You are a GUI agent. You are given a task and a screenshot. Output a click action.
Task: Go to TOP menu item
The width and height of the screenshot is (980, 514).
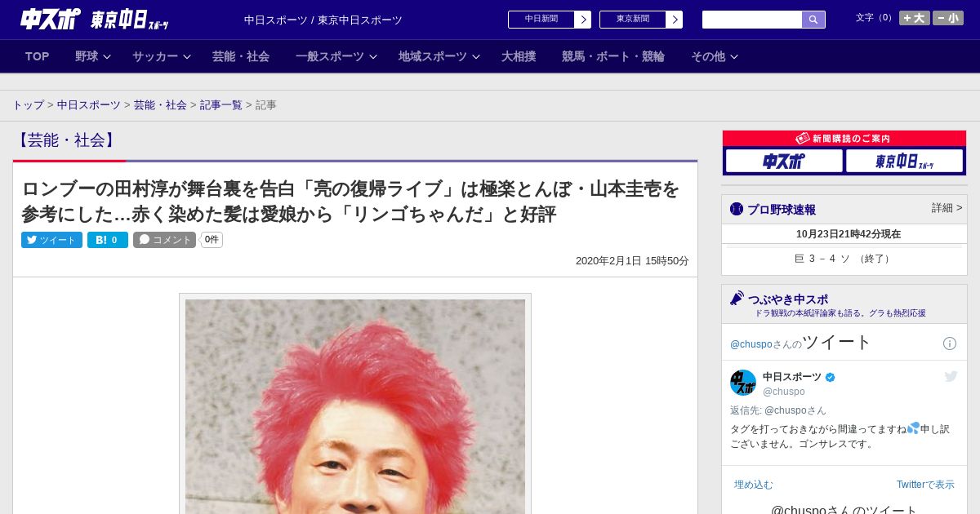click(x=37, y=56)
